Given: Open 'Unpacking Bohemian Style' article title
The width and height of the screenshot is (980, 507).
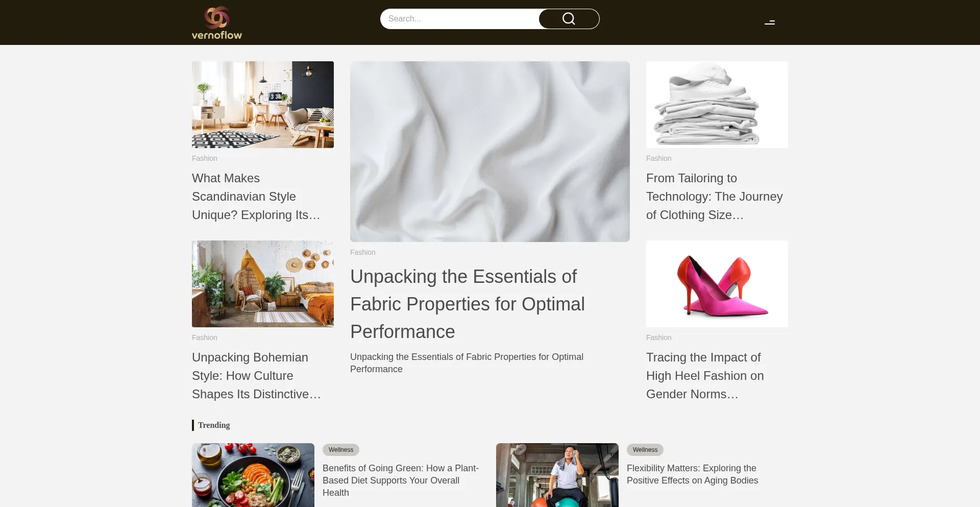Looking at the screenshot, I should click(x=256, y=376).
